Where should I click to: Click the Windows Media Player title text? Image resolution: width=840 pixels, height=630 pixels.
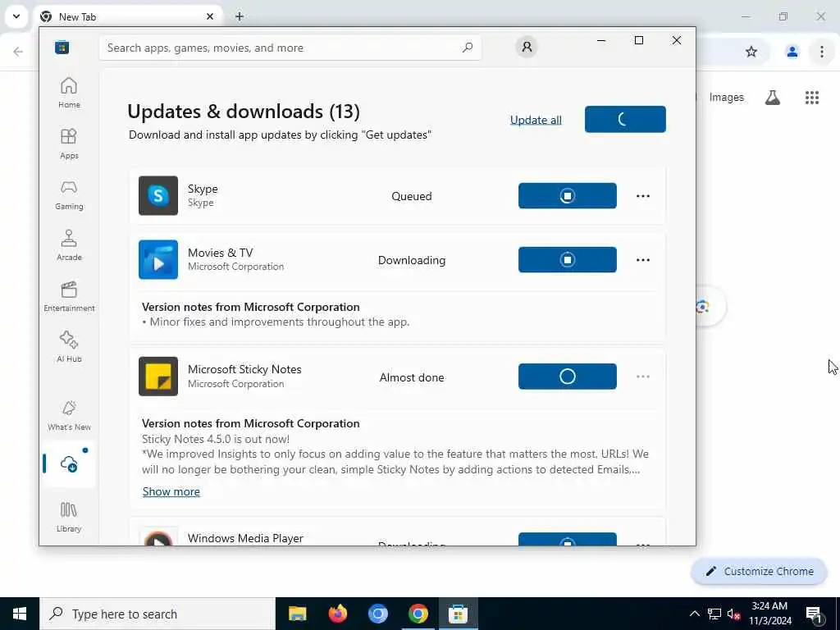[245, 538]
